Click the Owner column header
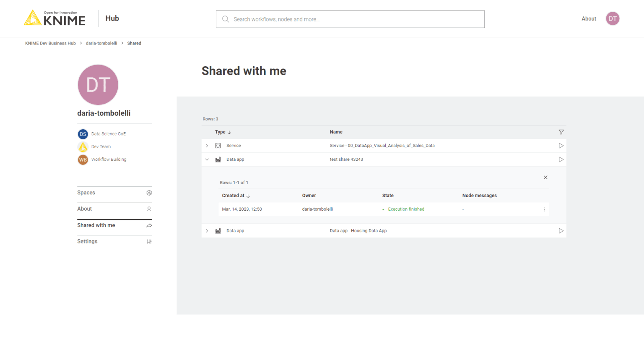This screenshot has height=363, width=644. tap(309, 196)
